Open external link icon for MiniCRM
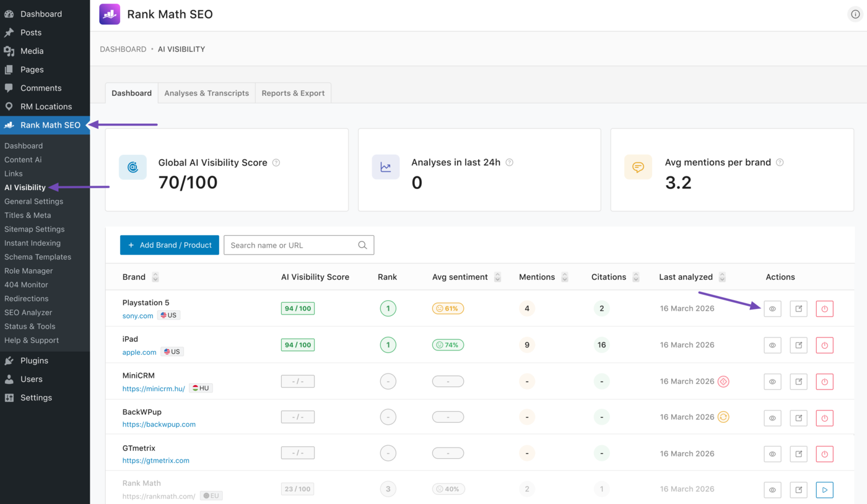 (799, 381)
